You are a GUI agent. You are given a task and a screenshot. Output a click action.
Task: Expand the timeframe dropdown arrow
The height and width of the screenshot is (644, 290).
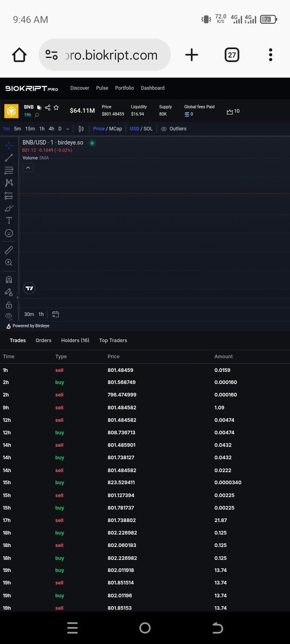[68, 129]
